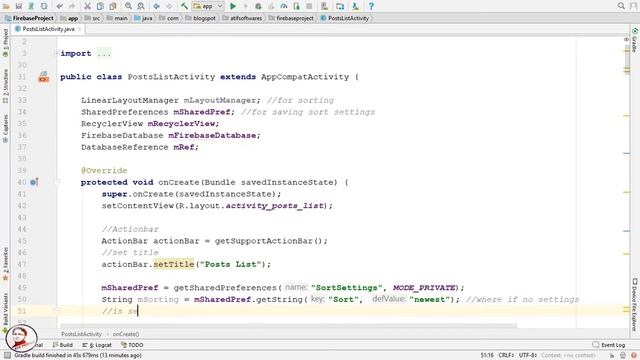The width and height of the screenshot is (640, 360).
Task: Open the Captures tool window
Action: pyautogui.click(x=5, y=128)
